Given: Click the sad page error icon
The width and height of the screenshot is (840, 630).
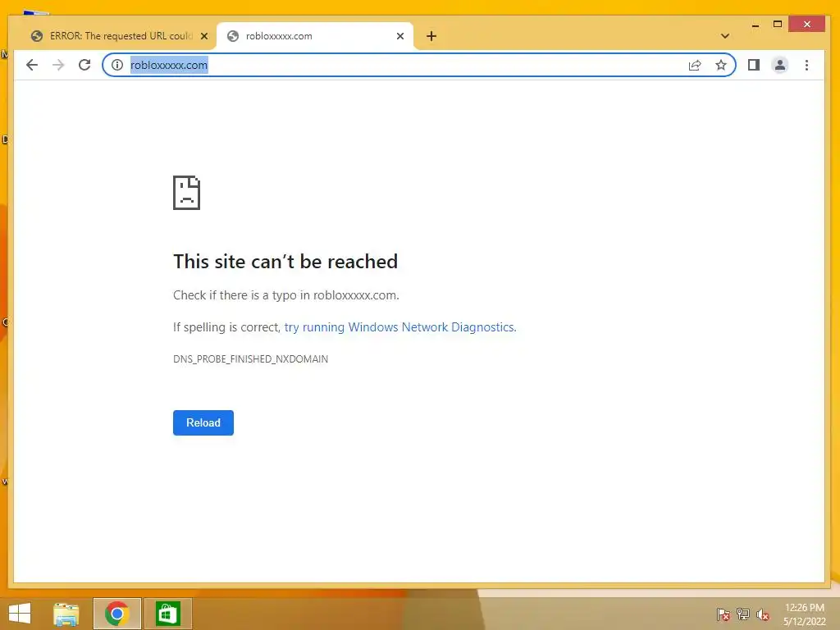Looking at the screenshot, I should click(x=186, y=192).
